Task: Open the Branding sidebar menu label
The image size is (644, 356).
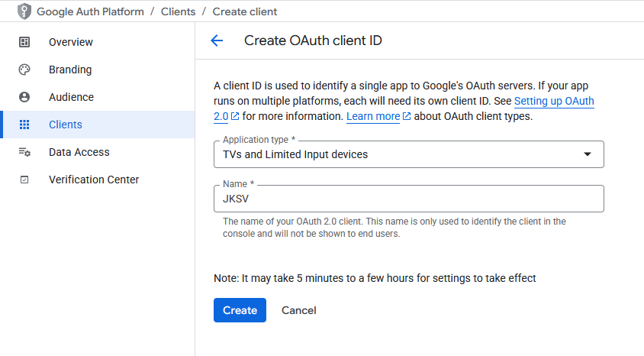Action: click(70, 70)
